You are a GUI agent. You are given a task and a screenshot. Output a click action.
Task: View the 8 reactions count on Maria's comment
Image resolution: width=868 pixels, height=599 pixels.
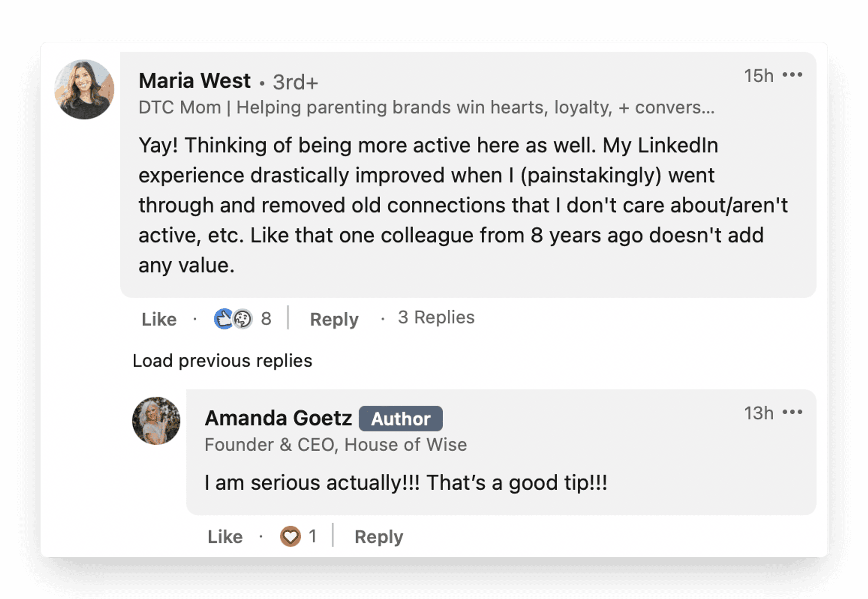[x=266, y=319]
